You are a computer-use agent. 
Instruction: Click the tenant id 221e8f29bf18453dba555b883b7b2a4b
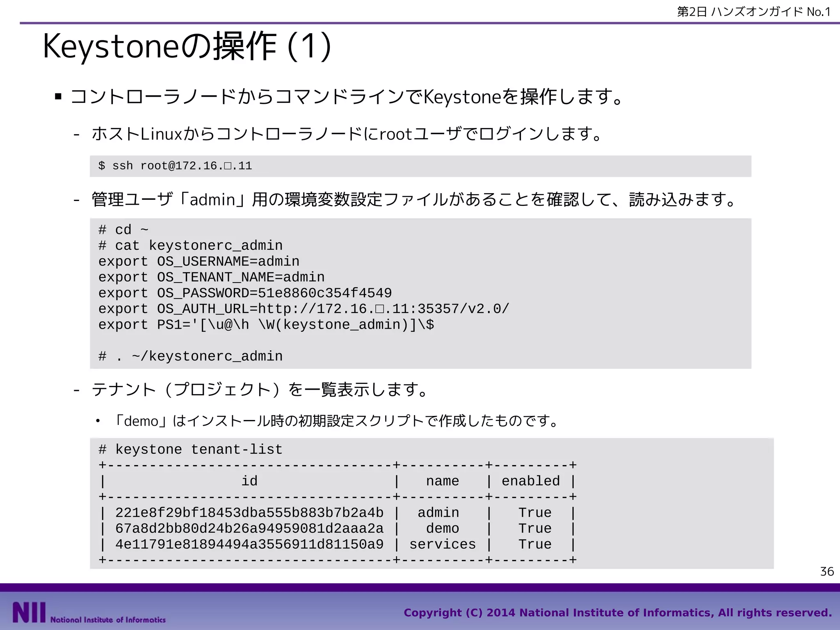[x=249, y=513]
